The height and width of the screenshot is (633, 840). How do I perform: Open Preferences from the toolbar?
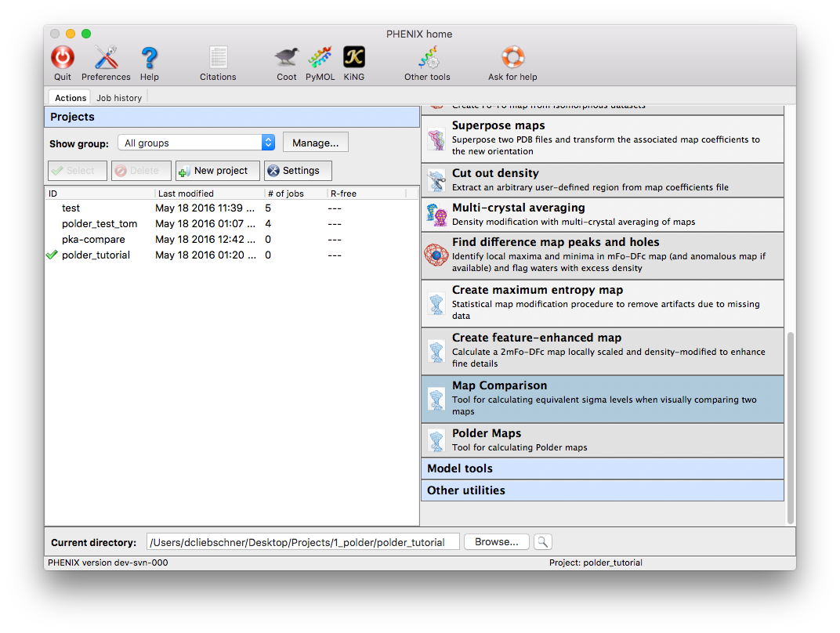point(106,58)
